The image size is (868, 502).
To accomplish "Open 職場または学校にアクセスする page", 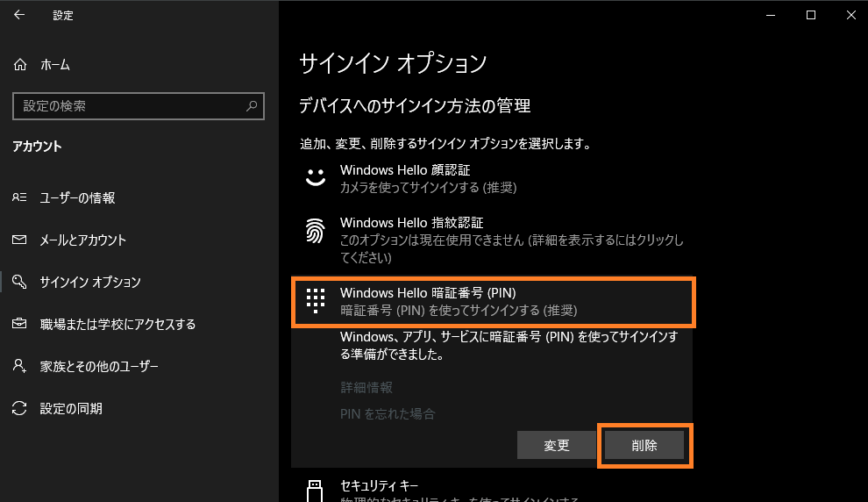I will [x=117, y=324].
